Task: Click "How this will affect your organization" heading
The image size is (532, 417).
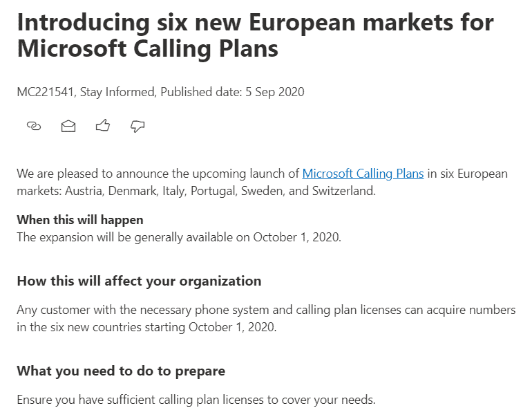Action: (x=139, y=281)
